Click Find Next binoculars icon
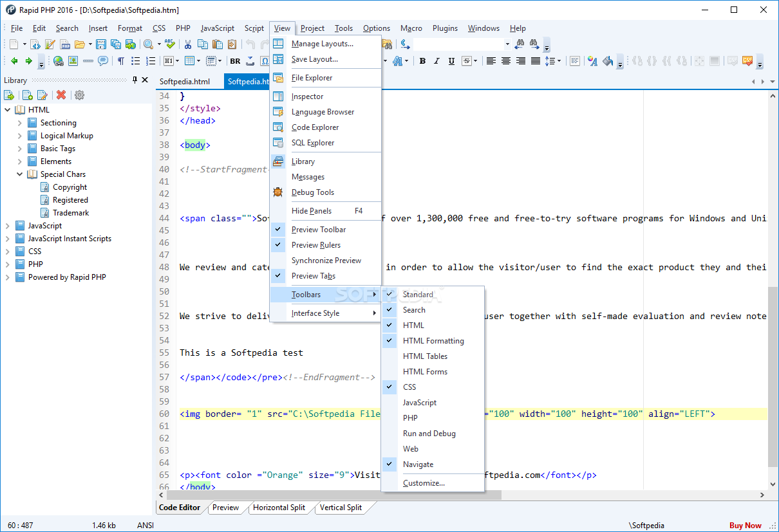779x532 pixels. pyautogui.click(x=534, y=44)
